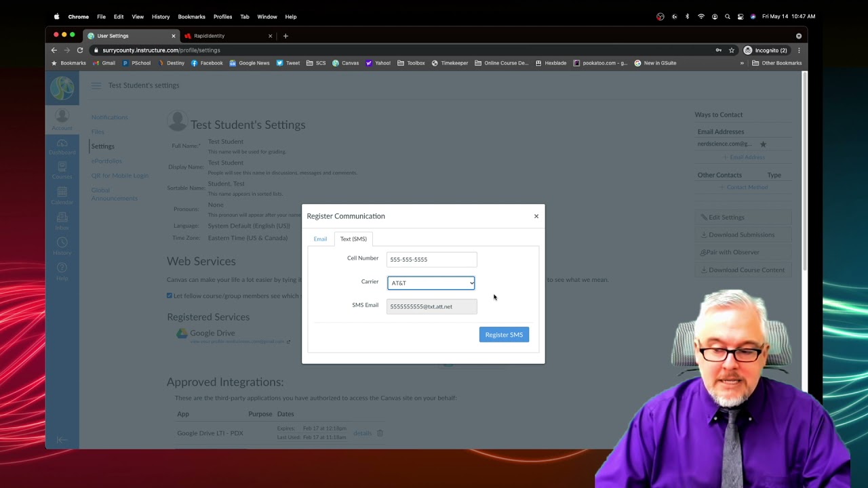Open Spotlight search in the menu bar
The image size is (868, 488).
(728, 16)
